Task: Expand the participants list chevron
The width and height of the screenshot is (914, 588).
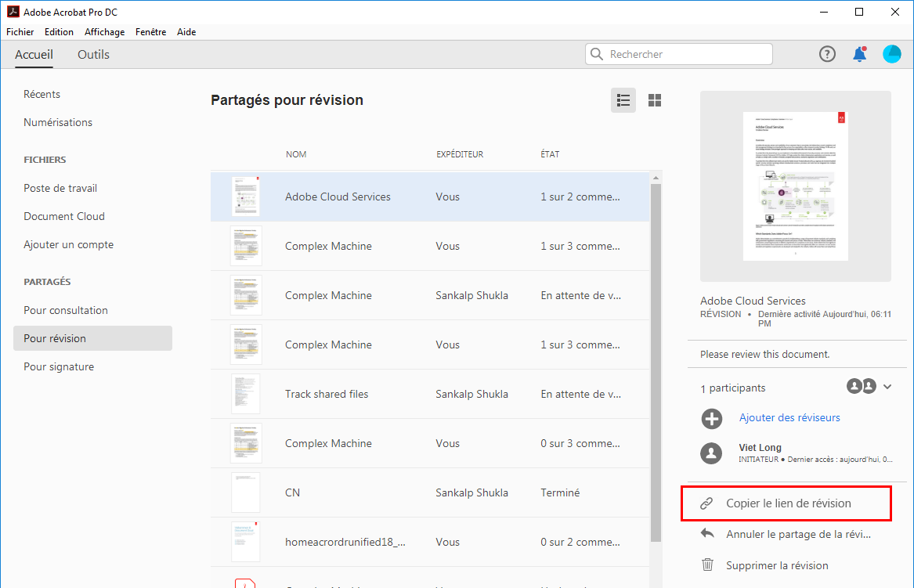Action: [887, 387]
